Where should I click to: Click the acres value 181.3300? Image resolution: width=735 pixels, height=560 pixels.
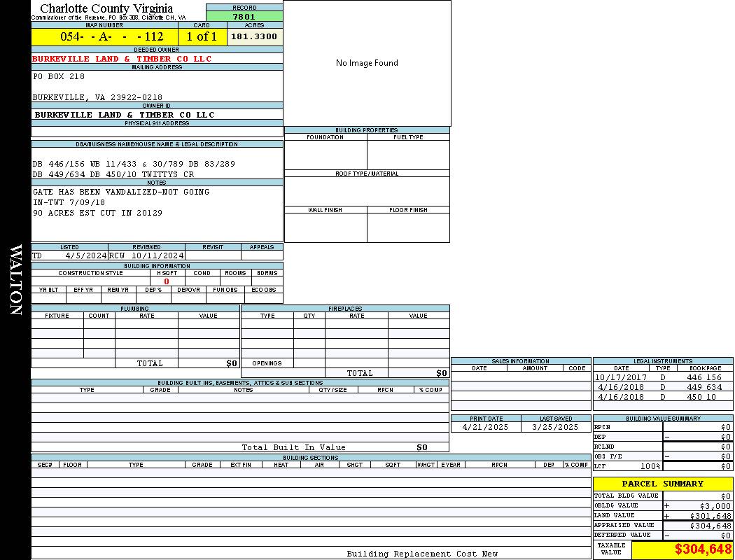click(254, 36)
